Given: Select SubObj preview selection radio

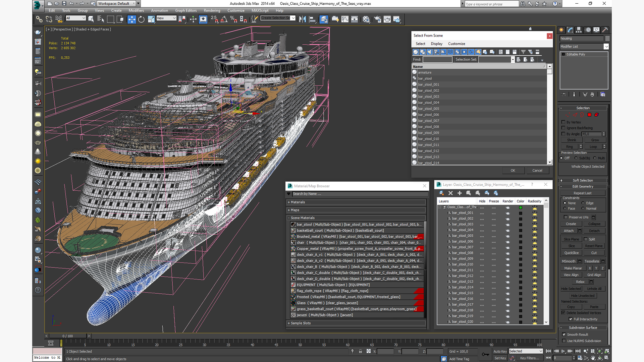Looking at the screenshot, I should point(576,158).
